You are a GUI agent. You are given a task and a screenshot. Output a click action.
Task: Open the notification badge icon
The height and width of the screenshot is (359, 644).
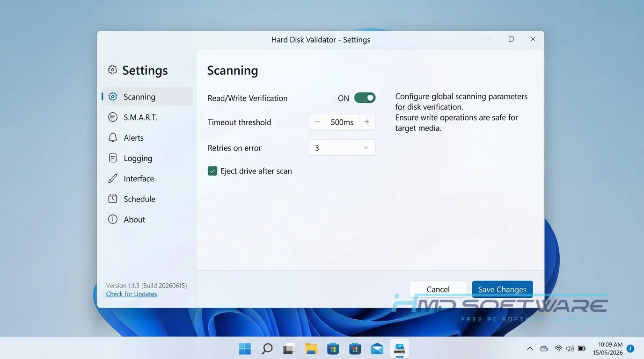click(x=630, y=349)
